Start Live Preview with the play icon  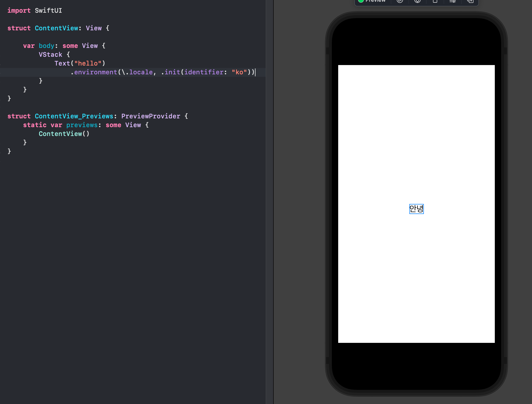tap(400, 1)
